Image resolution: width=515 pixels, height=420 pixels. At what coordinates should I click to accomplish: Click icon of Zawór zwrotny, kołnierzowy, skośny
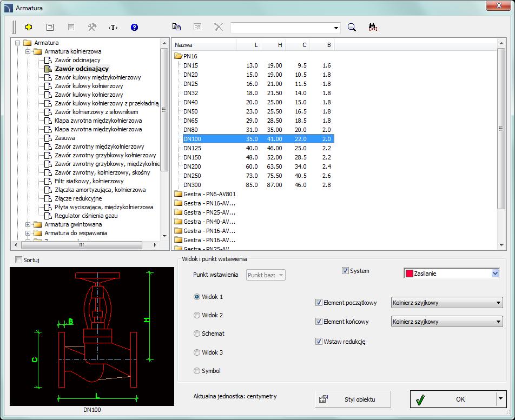(x=48, y=172)
